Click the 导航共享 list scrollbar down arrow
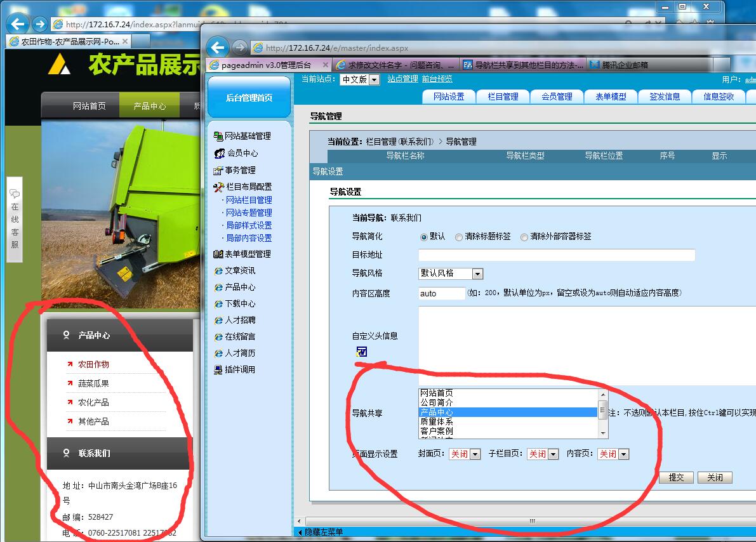Screen dimensions: 756x542 click(603, 433)
